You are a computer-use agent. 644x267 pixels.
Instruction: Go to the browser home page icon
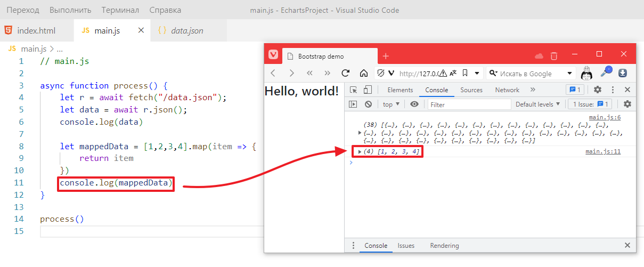coord(364,74)
